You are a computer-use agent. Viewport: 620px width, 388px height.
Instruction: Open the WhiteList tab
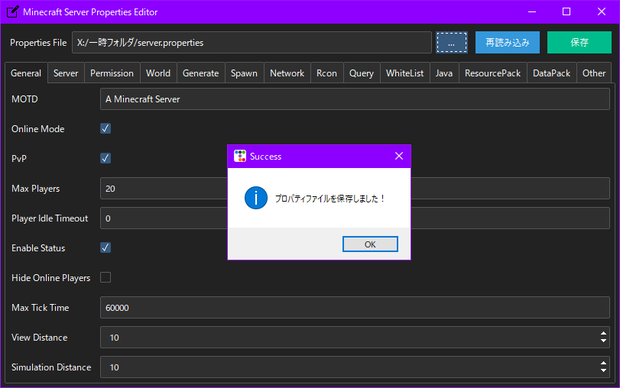405,73
